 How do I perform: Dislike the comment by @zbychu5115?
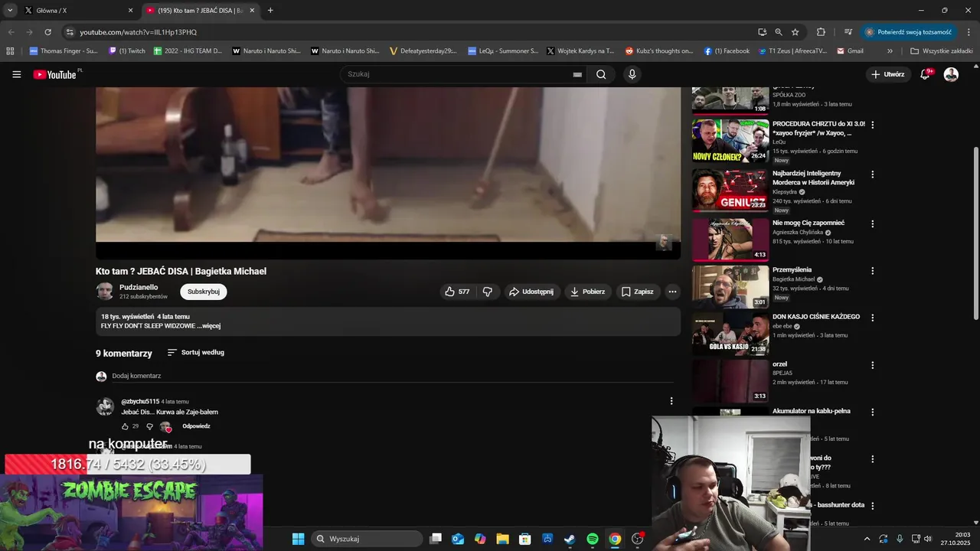pos(149,426)
